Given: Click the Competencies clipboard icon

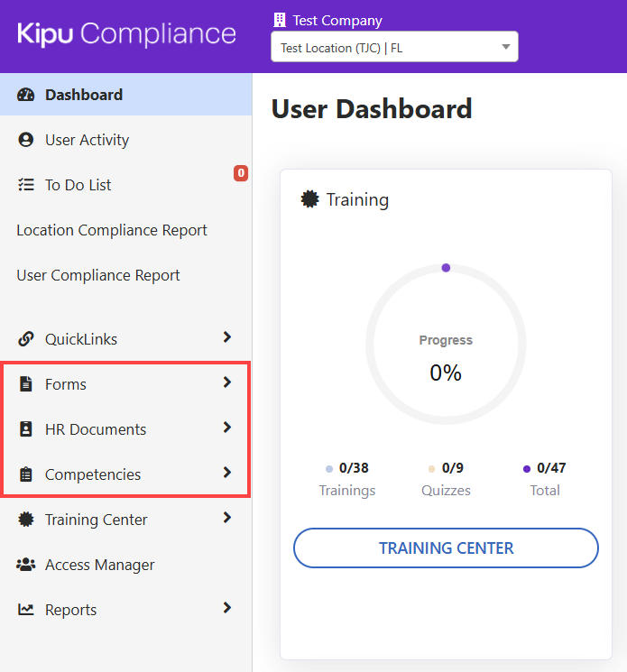Looking at the screenshot, I should [26, 474].
